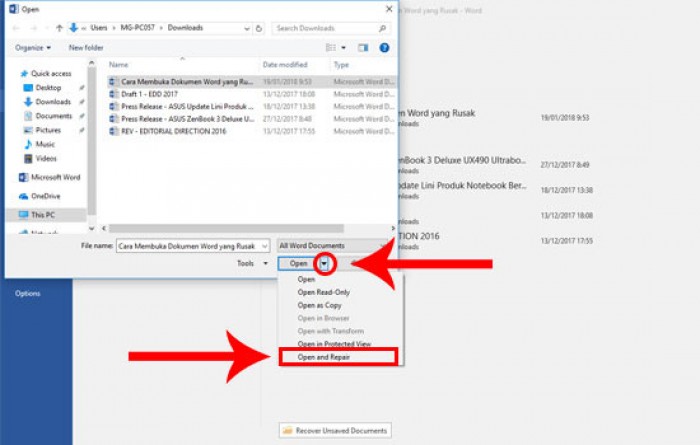Click Options in Word backstage sidebar
The image size is (700, 445).
click(x=28, y=293)
